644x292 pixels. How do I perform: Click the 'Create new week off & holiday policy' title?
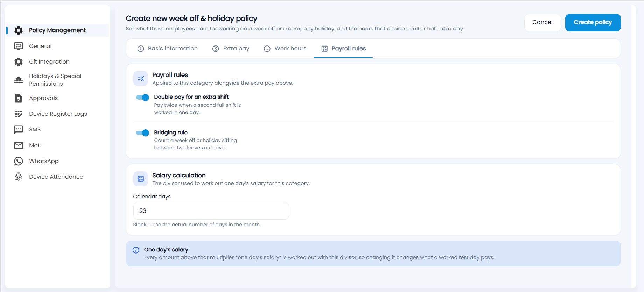(x=191, y=19)
